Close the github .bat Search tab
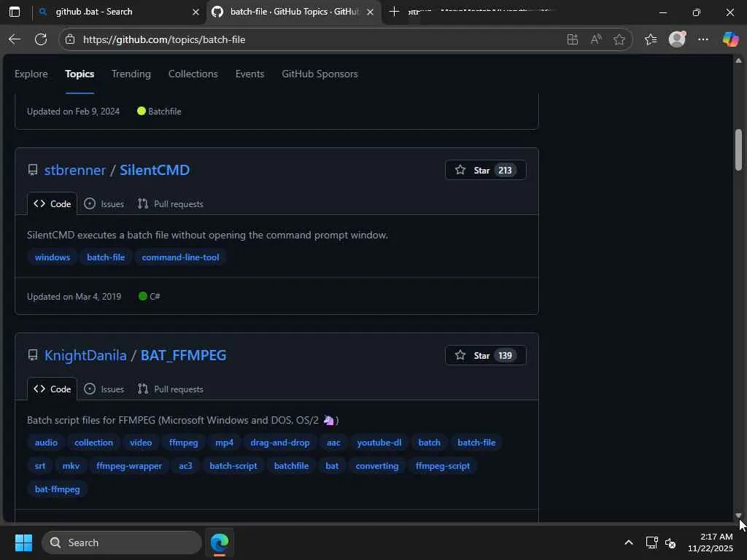This screenshot has height=560, width=747. pyautogui.click(x=196, y=12)
